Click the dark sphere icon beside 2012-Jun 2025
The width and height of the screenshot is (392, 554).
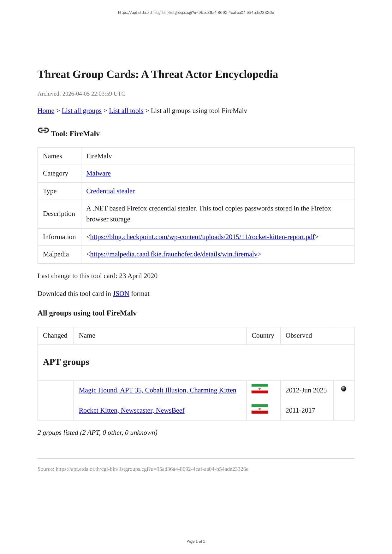click(x=344, y=389)
